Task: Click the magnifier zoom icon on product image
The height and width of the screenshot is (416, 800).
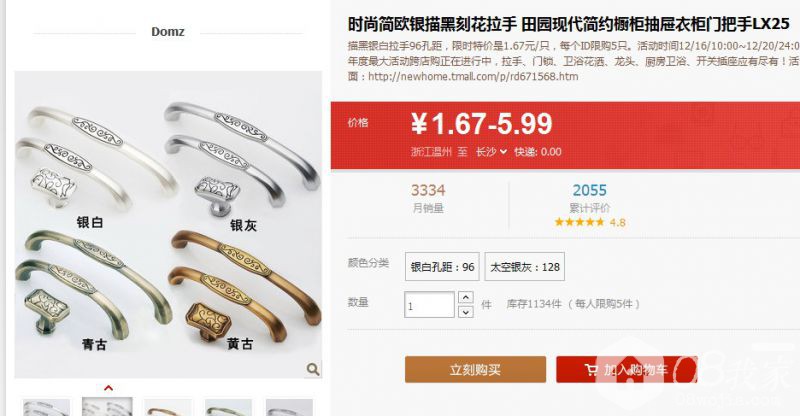Action: point(313,369)
